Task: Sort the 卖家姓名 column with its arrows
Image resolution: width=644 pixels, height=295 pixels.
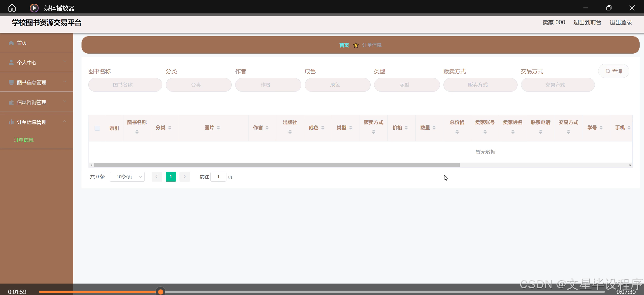Action: pyautogui.click(x=513, y=132)
